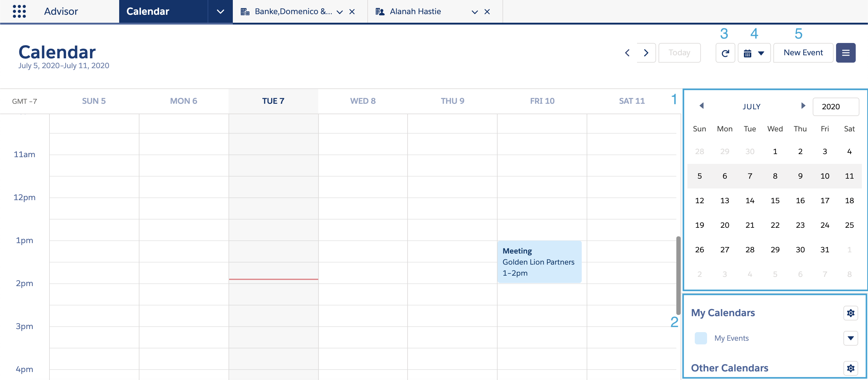Click the year field showing 2020
This screenshot has height=380, width=868.
coord(836,107)
